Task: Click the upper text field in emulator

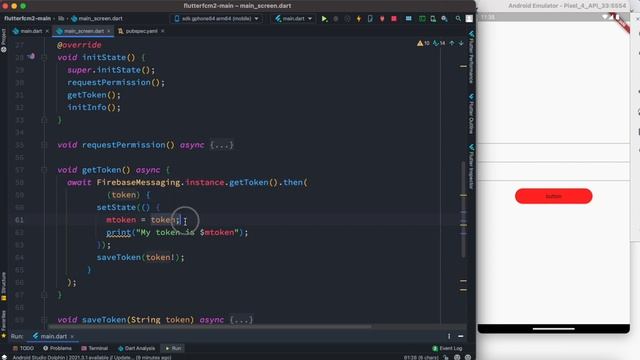Action: 553,153
